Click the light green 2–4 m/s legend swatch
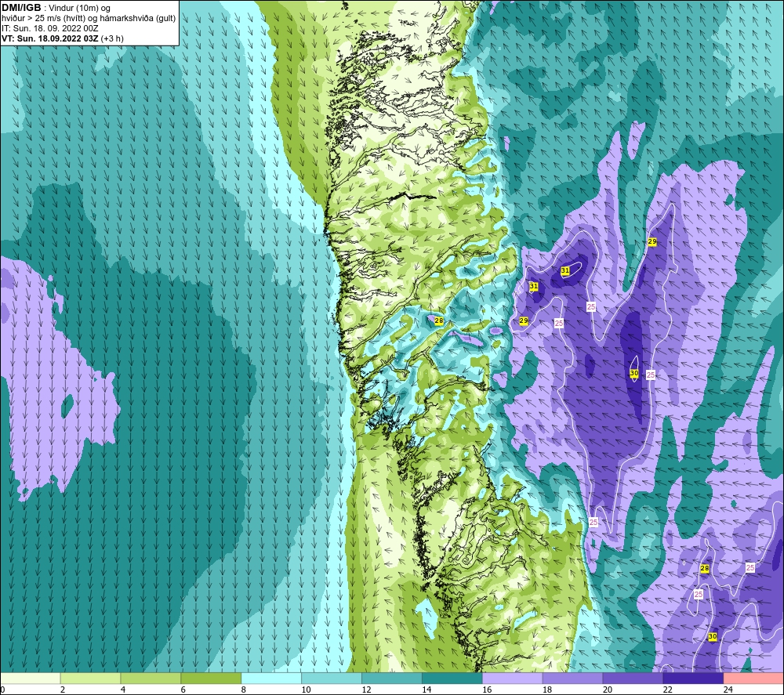This screenshot has width=784, height=695. [90, 678]
